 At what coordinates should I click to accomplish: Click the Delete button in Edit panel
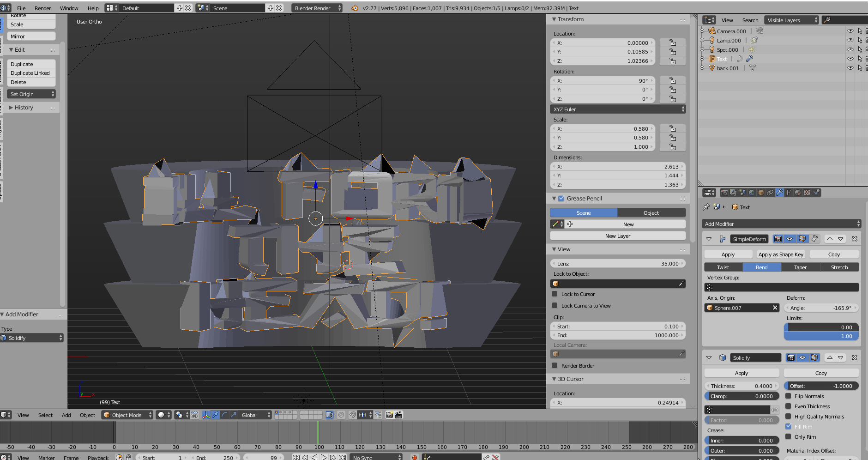pyautogui.click(x=31, y=82)
